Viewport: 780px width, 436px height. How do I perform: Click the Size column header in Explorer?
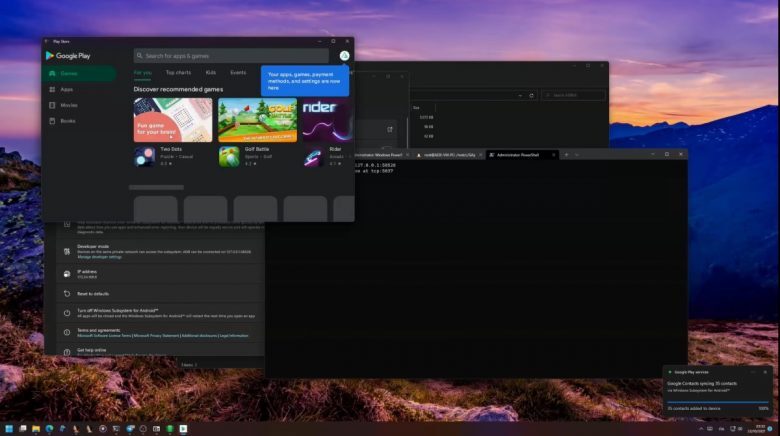click(416, 108)
